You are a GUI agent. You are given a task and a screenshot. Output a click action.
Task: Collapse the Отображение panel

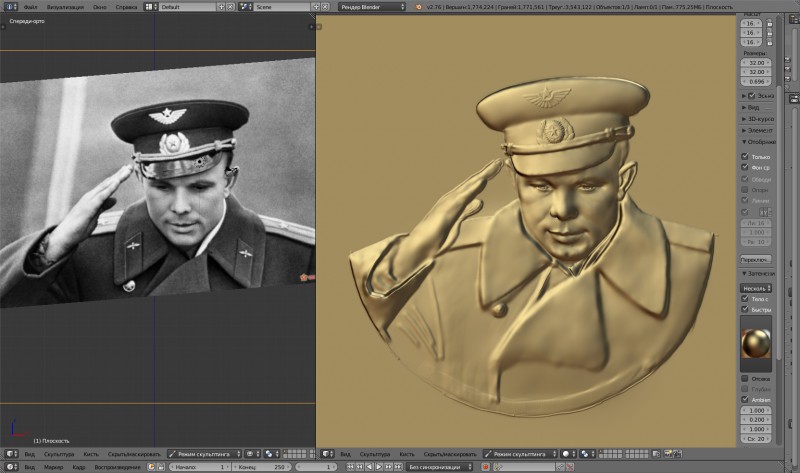pos(758,142)
